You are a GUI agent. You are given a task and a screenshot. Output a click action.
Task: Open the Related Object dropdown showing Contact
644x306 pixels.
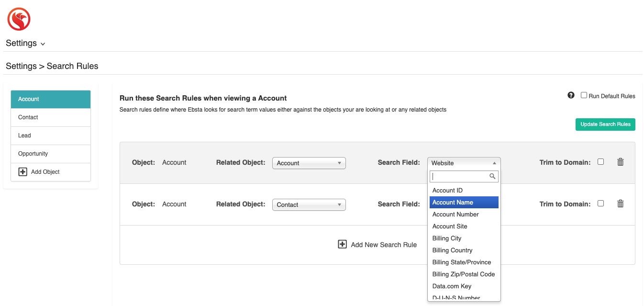309,204
